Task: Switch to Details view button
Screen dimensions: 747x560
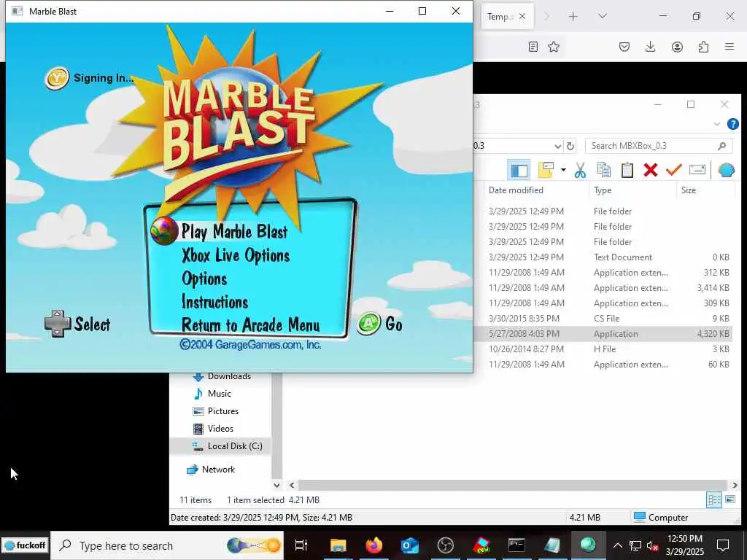Action: (x=713, y=499)
